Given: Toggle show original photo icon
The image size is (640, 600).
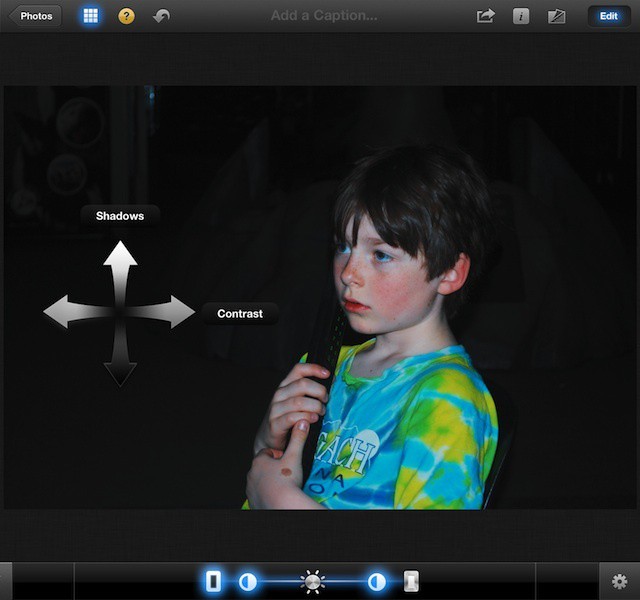Looking at the screenshot, I should click(557, 16).
